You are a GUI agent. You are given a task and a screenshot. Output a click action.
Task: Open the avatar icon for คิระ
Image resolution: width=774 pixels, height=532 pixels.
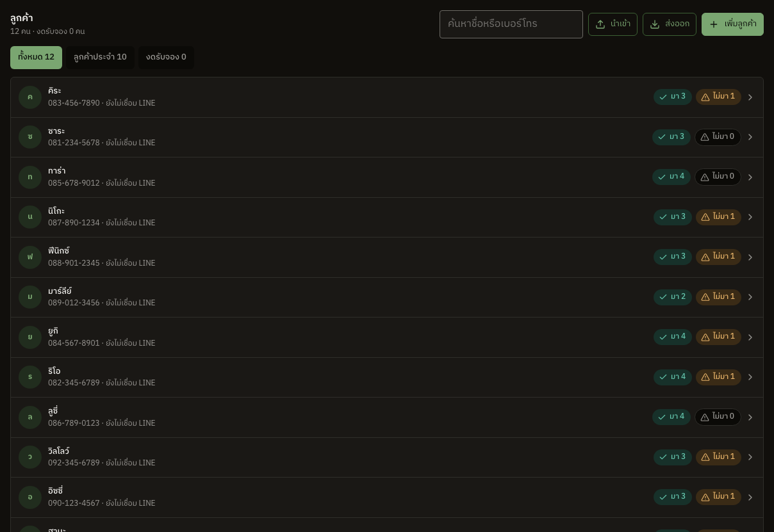[30, 97]
